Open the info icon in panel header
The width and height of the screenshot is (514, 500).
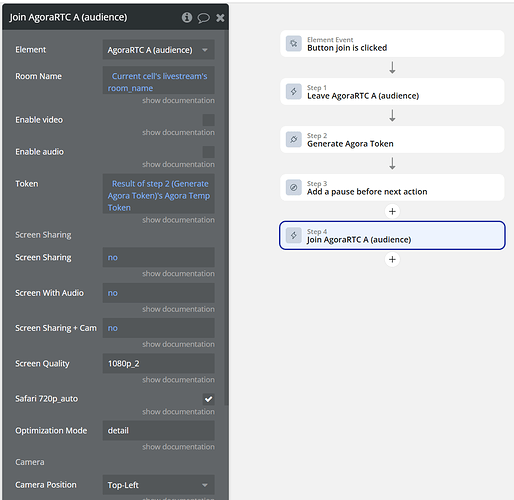tap(187, 17)
